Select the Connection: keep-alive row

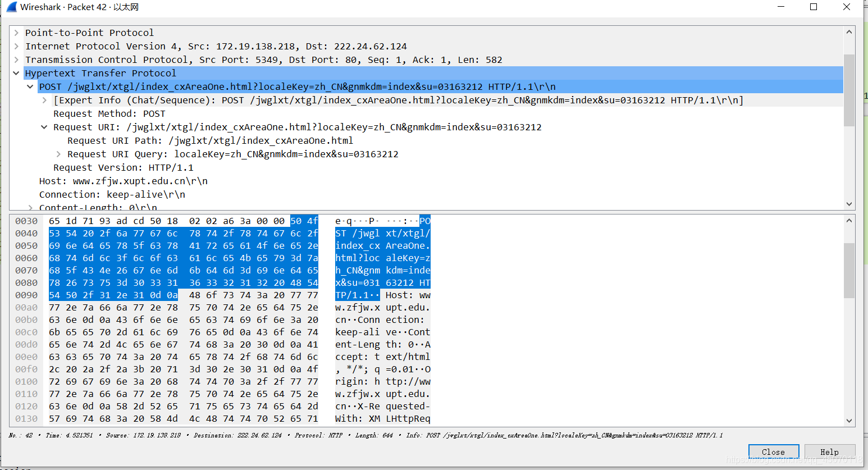tap(426, 194)
